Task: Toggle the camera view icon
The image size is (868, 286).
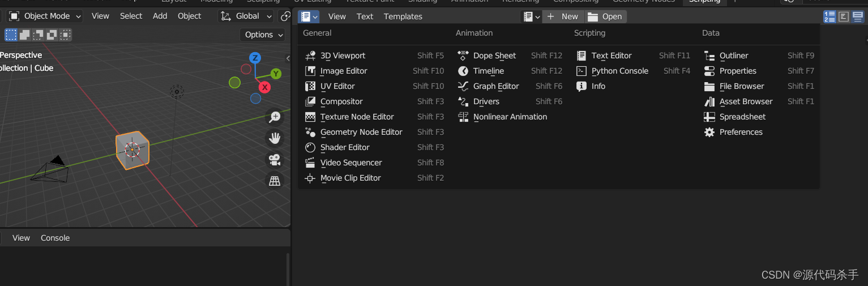Action: (x=275, y=160)
